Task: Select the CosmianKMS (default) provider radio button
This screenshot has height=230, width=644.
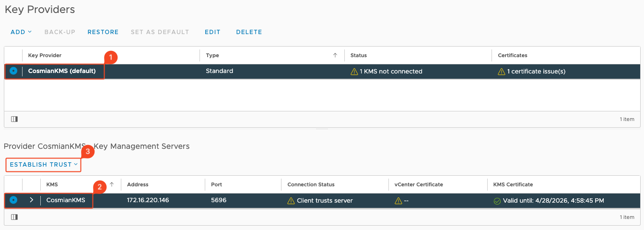Action: click(13, 71)
